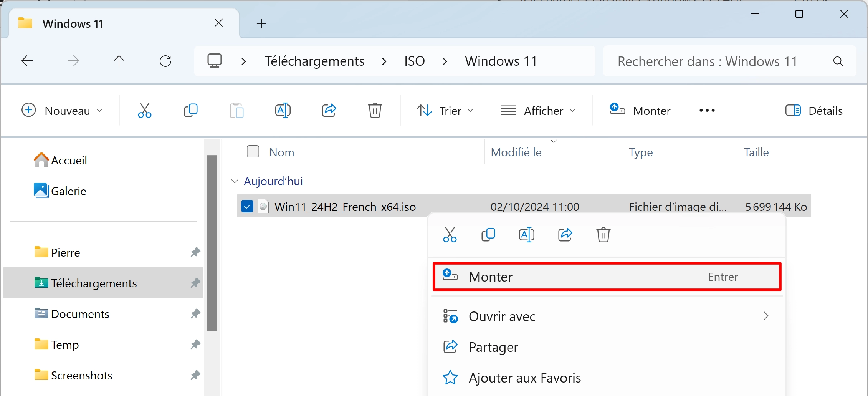Click sort chevron above Modifié le column

(x=554, y=141)
